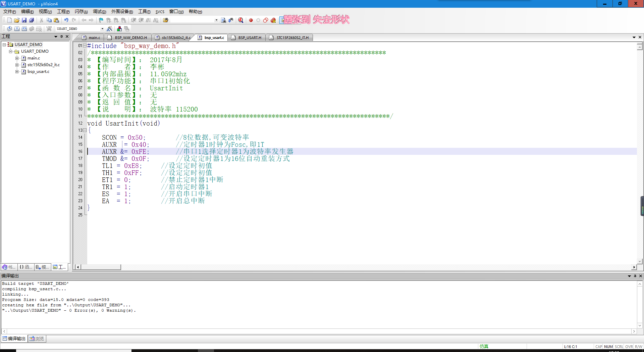Open Target Options with the magic wand icon
This screenshot has height=352, width=644.
(110, 29)
